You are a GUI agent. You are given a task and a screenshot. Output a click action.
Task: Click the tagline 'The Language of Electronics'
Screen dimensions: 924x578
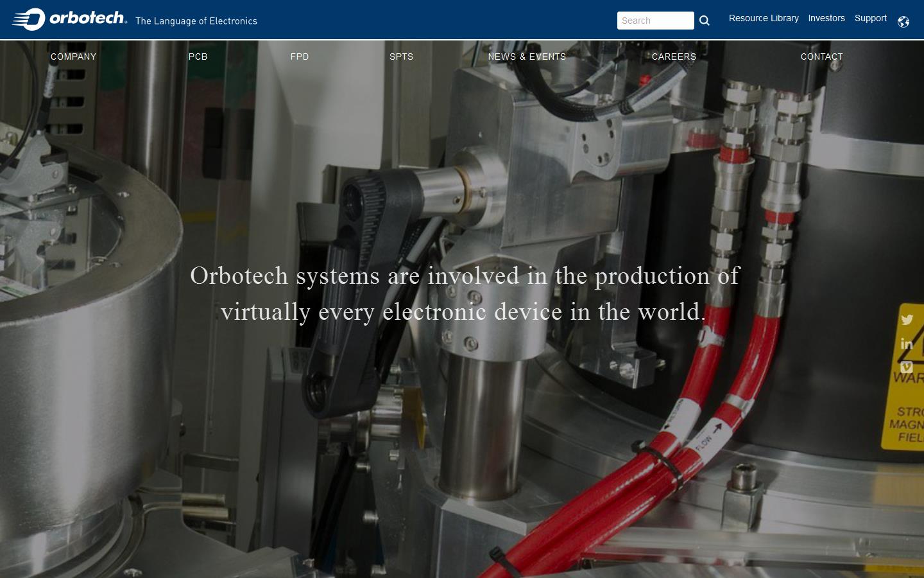(x=196, y=21)
